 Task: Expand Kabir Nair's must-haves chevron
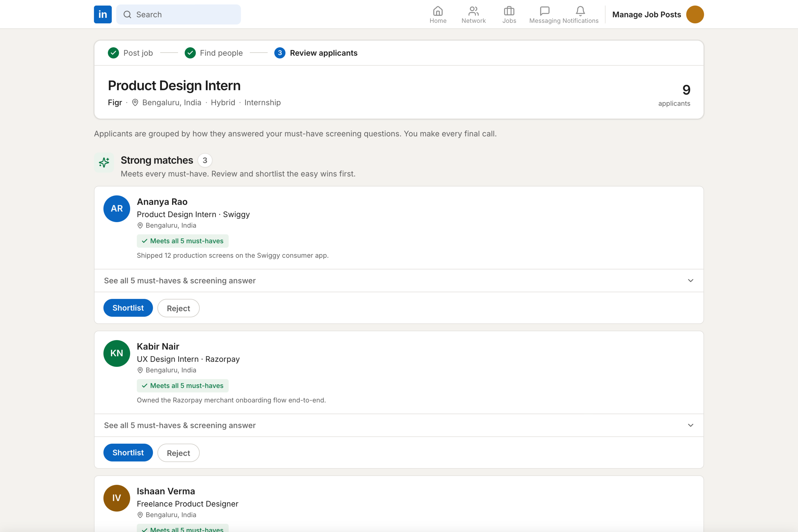690,425
